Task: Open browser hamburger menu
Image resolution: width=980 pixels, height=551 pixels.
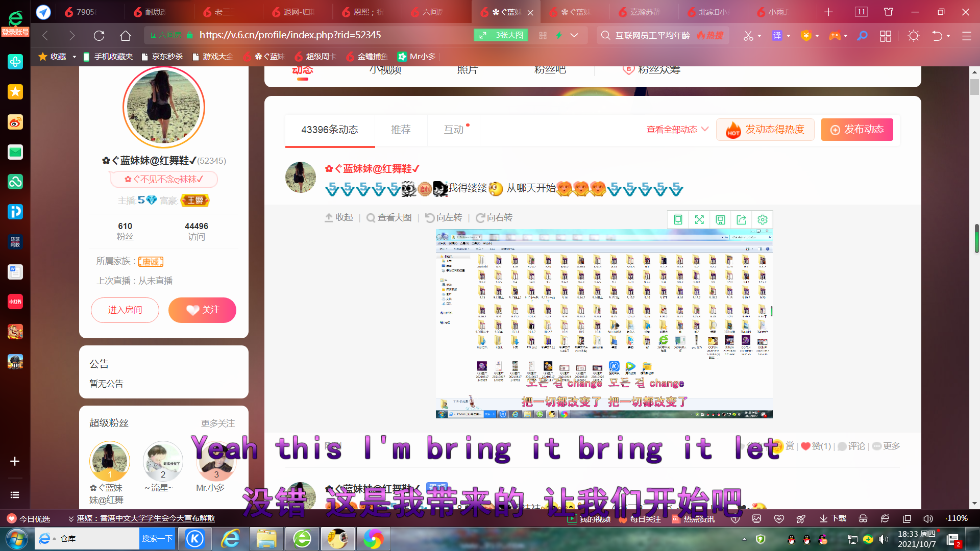Action: [x=967, y=36]
